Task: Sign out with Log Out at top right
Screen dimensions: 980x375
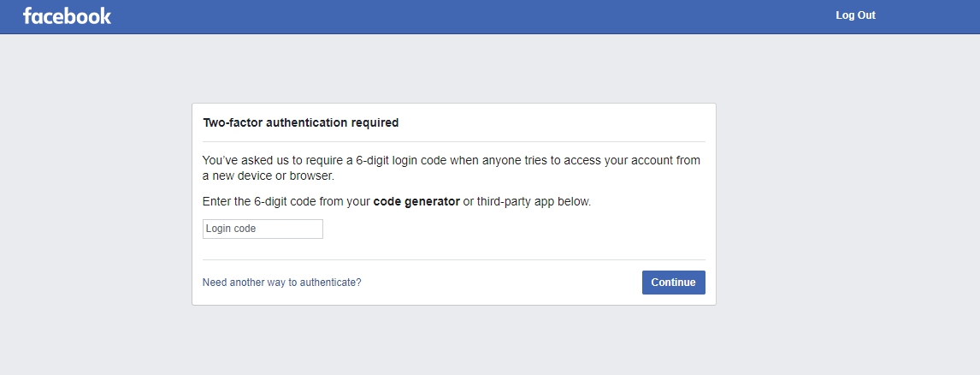Action: point(855,15)
